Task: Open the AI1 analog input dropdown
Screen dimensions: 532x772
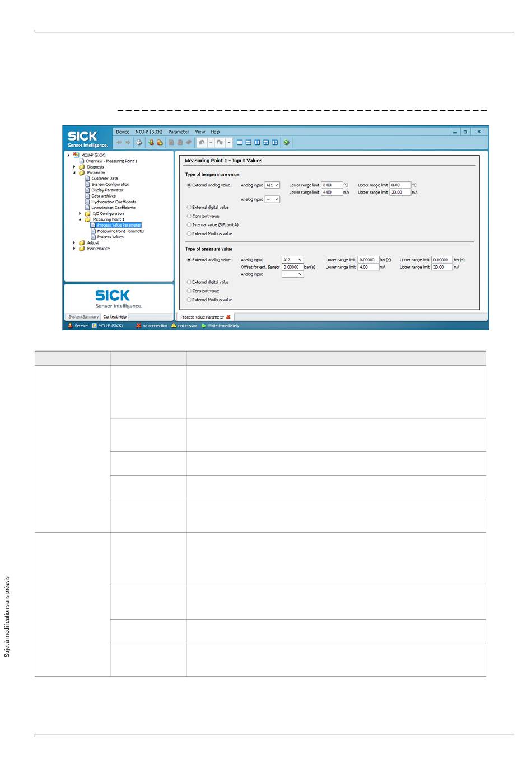Action: click(272, 185)
